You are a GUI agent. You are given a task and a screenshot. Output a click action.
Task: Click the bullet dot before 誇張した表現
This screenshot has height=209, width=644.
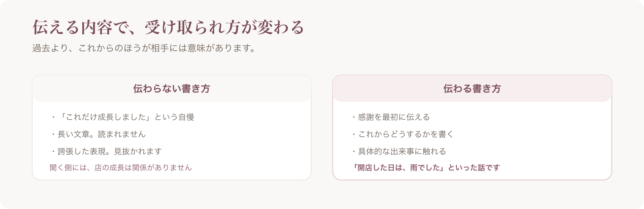[x=53, y=151]
